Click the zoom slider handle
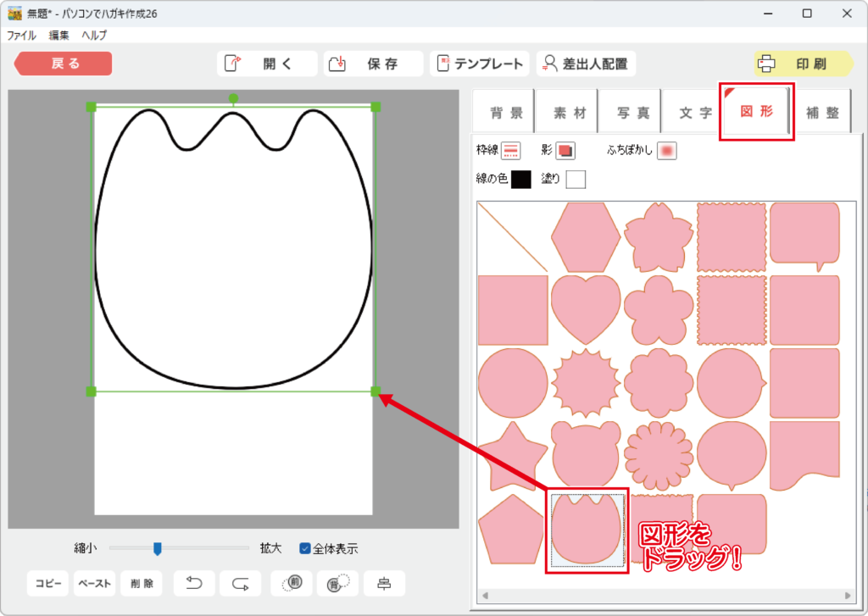Image resolution: width=868 pixels, height=616 pixels. pyautogui.click(x=157, y=548)
